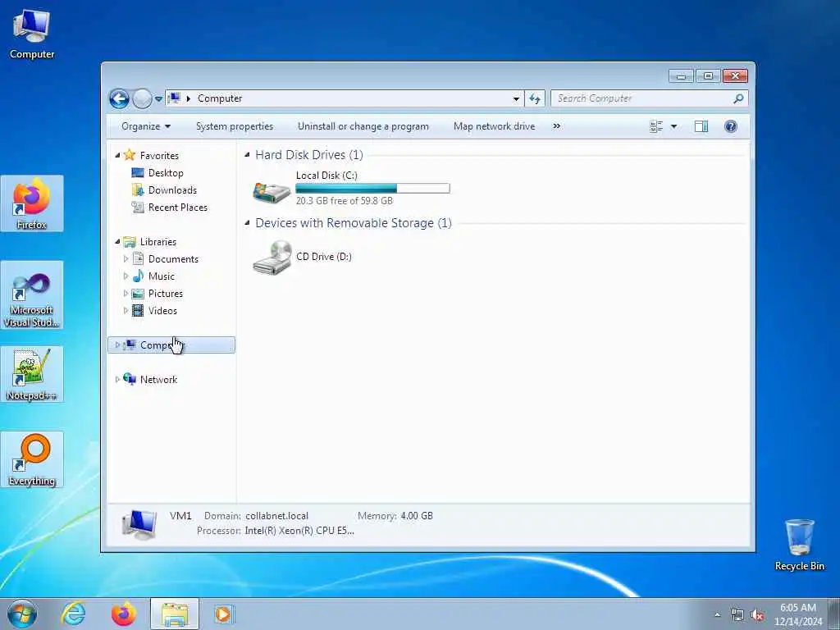Select Network in the navigation pane
Viewport: 840px width, 630px height.
tap(158, 379)
